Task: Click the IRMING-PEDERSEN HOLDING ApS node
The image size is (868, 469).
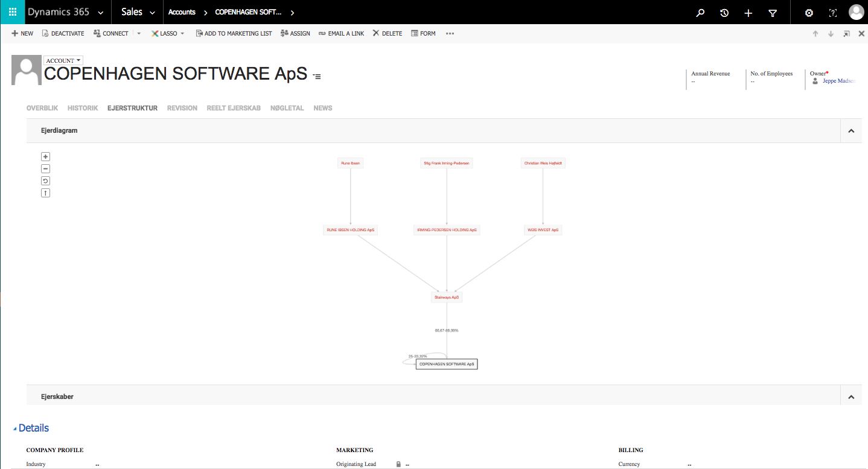Action: pyautogui.click(x=447, y=230)
